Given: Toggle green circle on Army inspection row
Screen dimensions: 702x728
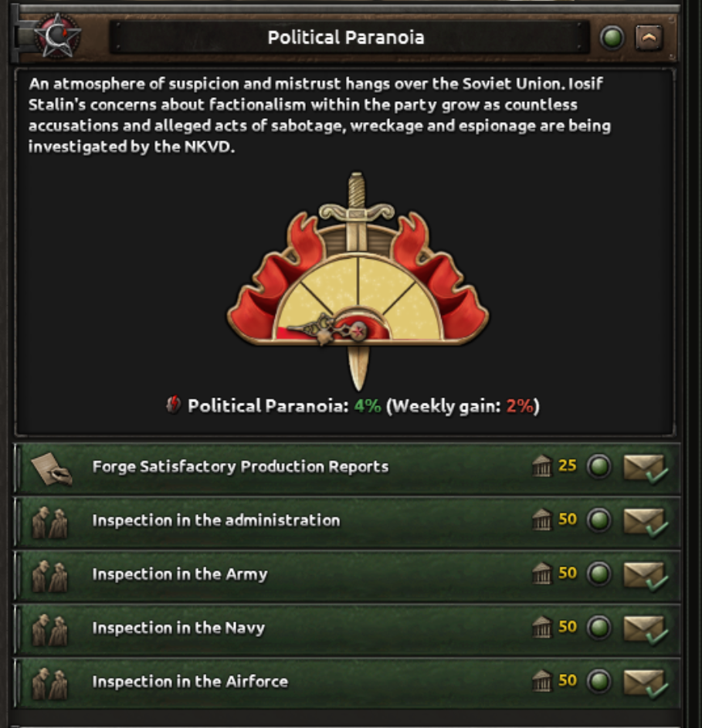Looking at the screenshot, I should 599,575.
